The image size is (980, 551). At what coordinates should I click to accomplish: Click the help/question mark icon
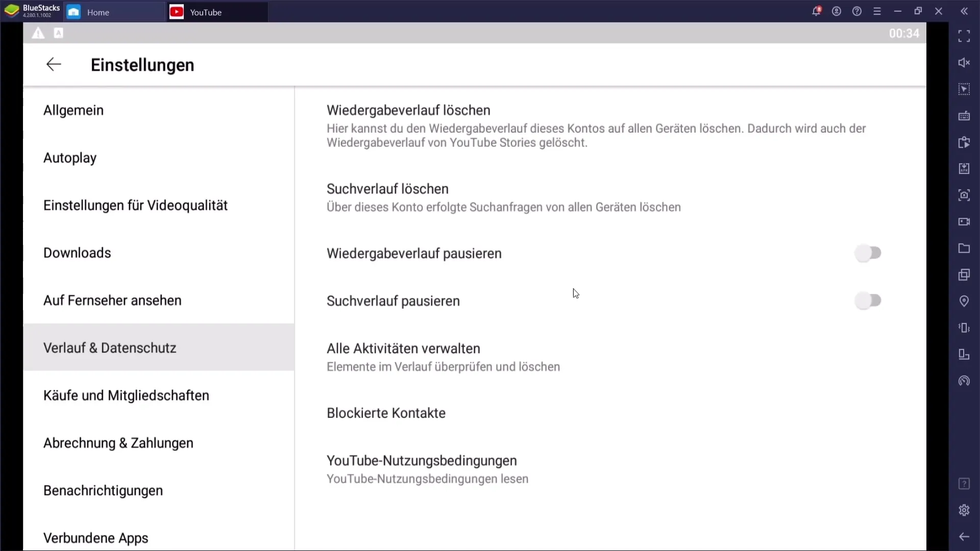[858, 11]
